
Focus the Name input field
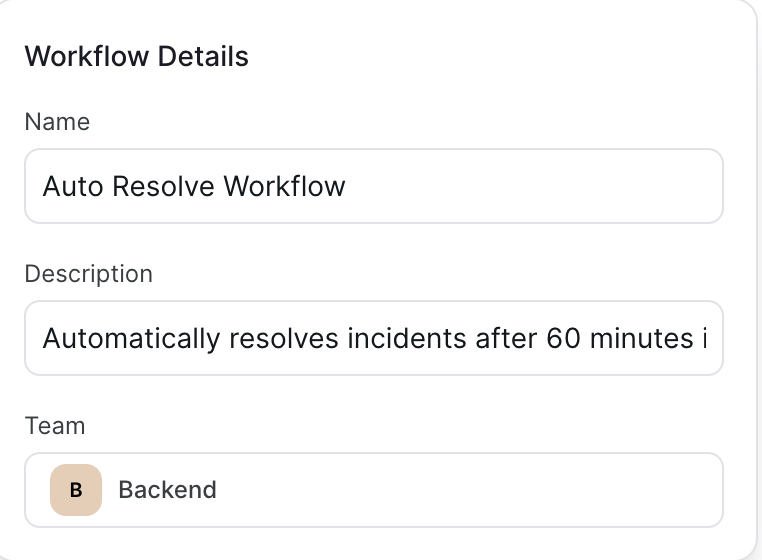pyautogui.click(x=374, y=186)
